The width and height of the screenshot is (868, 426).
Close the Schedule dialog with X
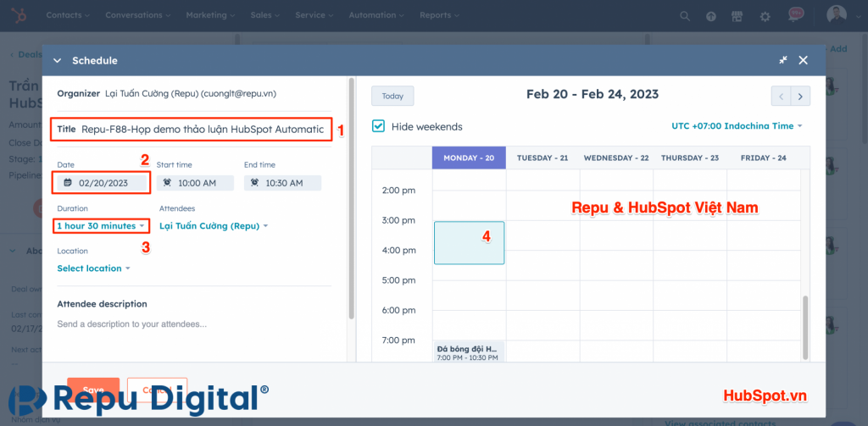click(x=804, y=60)
